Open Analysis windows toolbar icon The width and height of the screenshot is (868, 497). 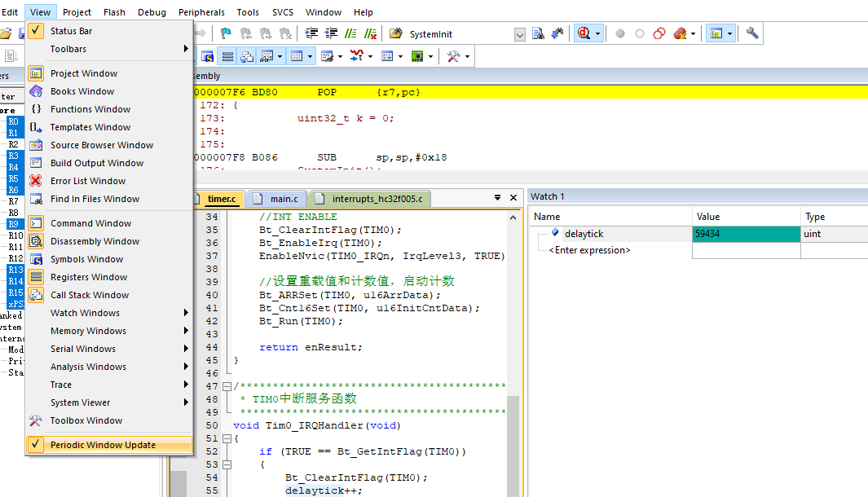tap(357, 56)
